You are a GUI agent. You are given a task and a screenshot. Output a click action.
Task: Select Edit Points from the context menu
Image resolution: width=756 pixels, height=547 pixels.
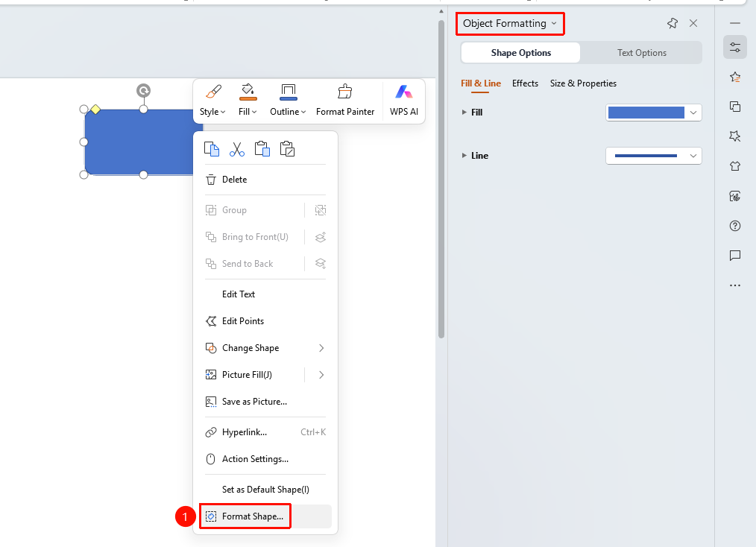click(265, 321)
